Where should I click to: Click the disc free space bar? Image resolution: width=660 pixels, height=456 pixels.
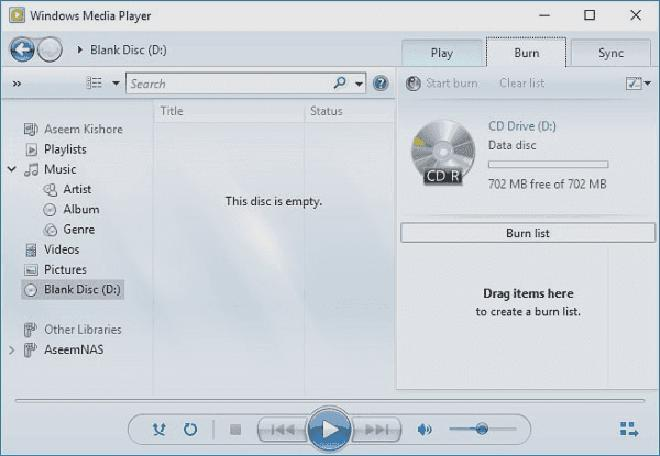click(x=548, y=164)
